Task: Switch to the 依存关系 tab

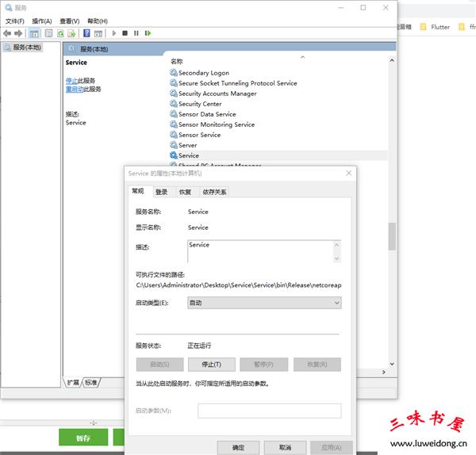Action: (x=213, y=192)
